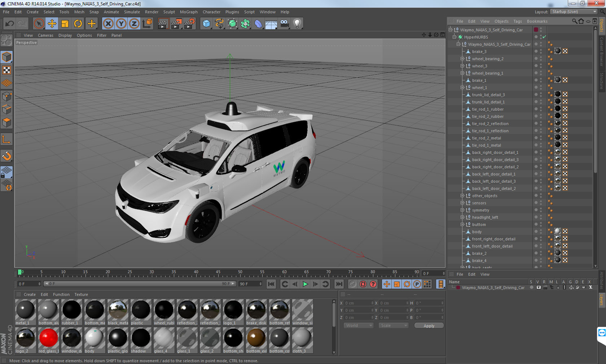
Task: Toggle X-axis lock
Action: click(108, 24)
